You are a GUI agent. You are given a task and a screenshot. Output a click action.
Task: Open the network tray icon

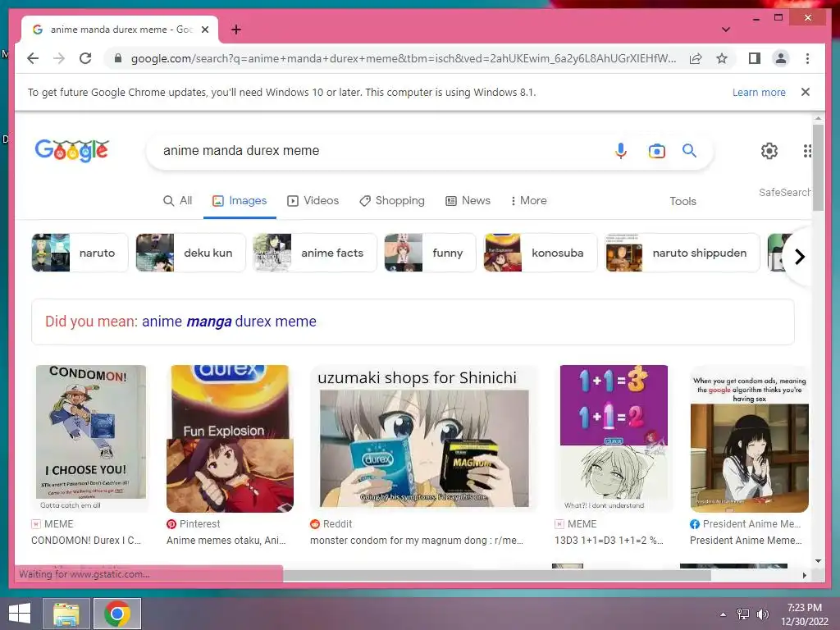click(743, 614)
